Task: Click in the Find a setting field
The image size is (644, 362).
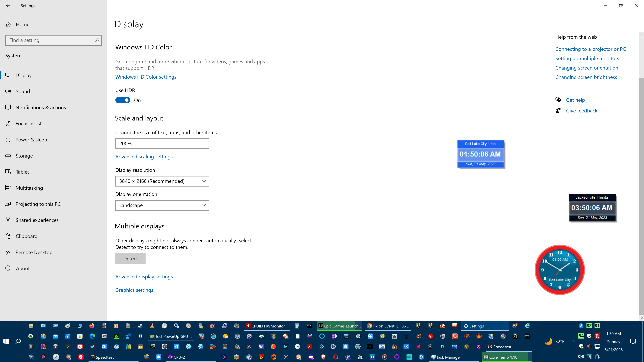Action: click(x=50, y=40)
